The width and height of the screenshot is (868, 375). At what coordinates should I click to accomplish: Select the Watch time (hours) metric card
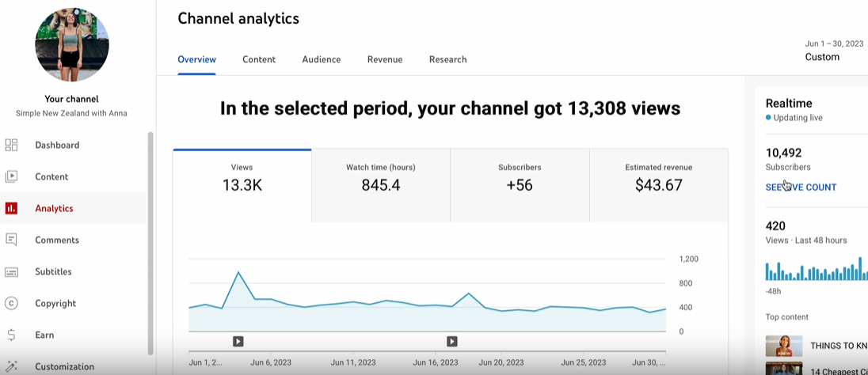tap(381, 186)
